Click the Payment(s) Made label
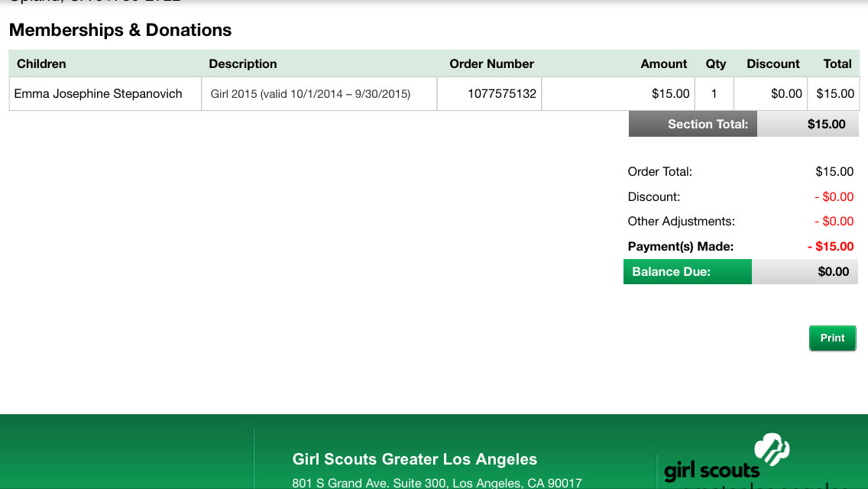Image resolution: width=868 pixels, height=489 pixels. tap(680, 246)
